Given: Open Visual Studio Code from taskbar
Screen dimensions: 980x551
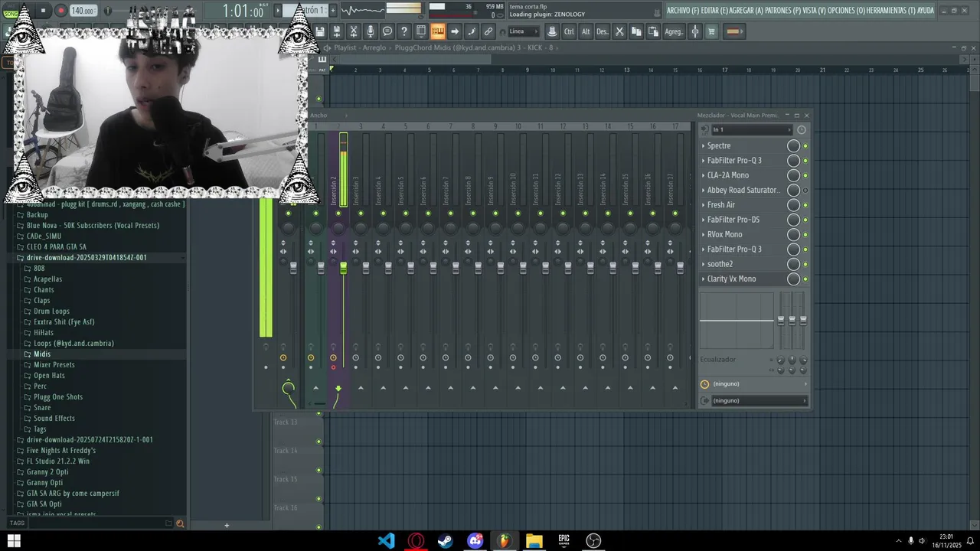Looking at the screenshot, I should [x=387, y=541].
